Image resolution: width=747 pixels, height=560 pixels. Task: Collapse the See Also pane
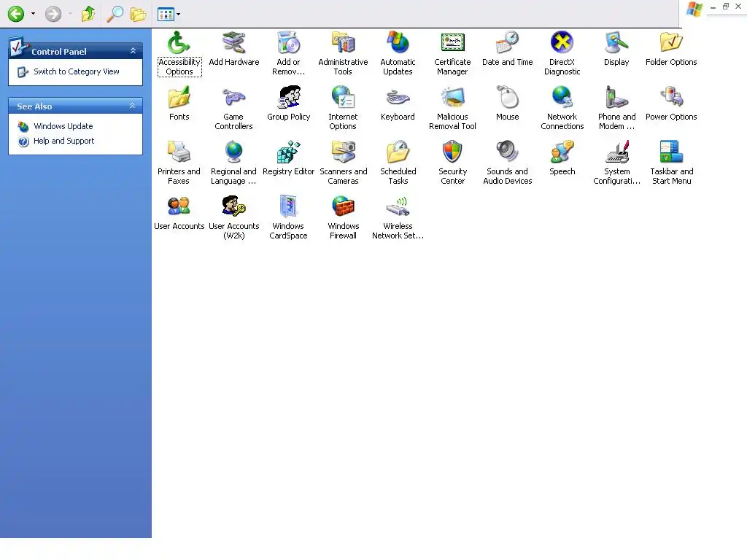133,105
